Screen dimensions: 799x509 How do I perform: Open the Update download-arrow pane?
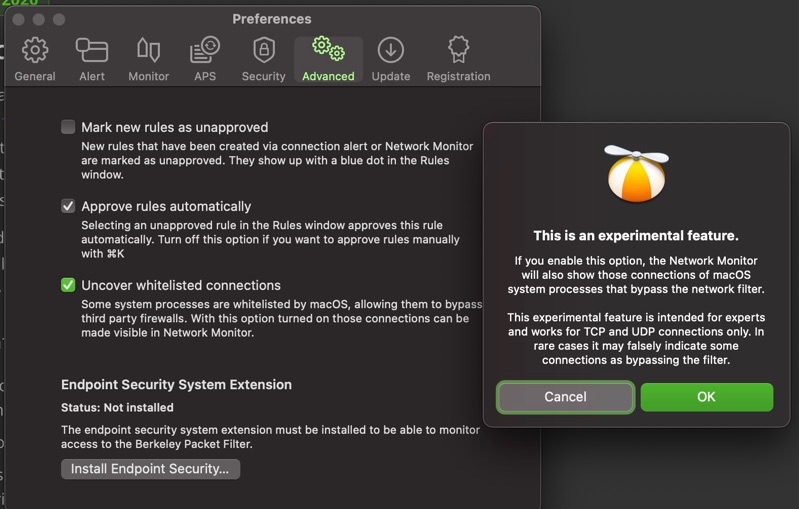click(x=390, y=59)
